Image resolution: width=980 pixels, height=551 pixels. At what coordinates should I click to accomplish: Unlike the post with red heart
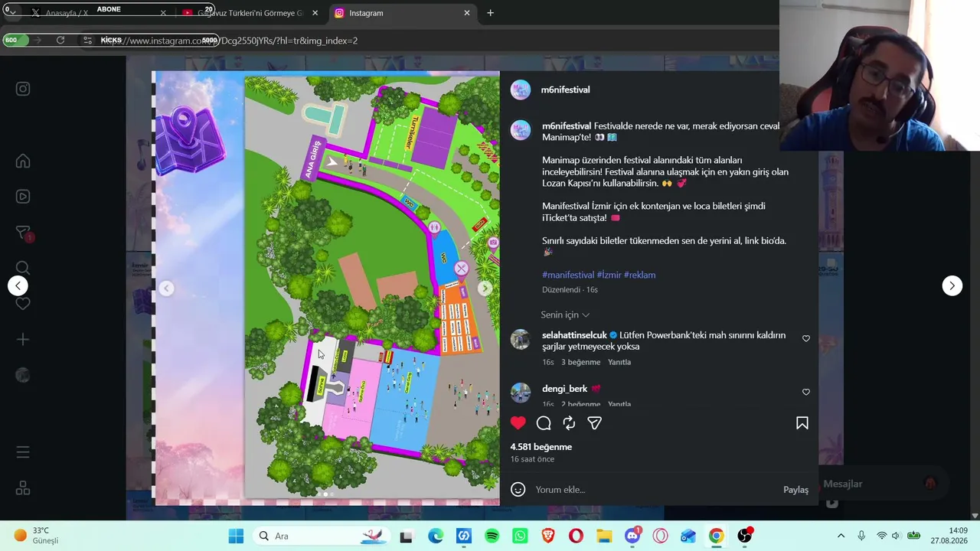point(518,423)
